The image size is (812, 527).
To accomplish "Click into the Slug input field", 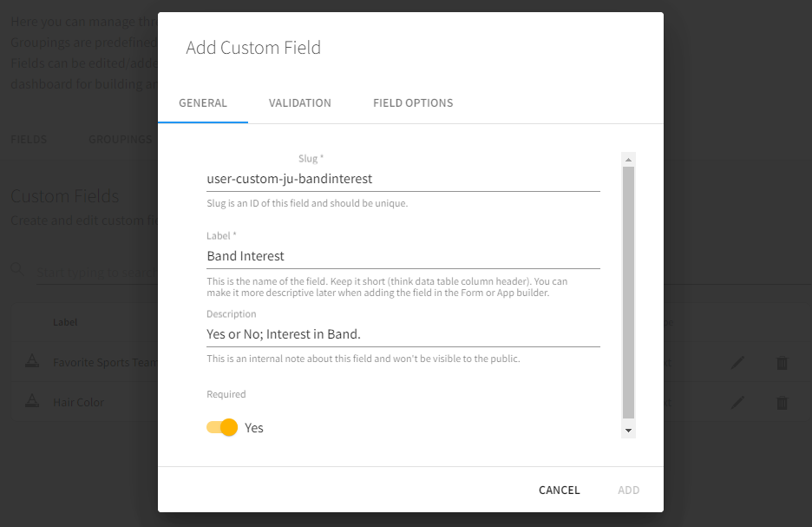I will point(403,179).
